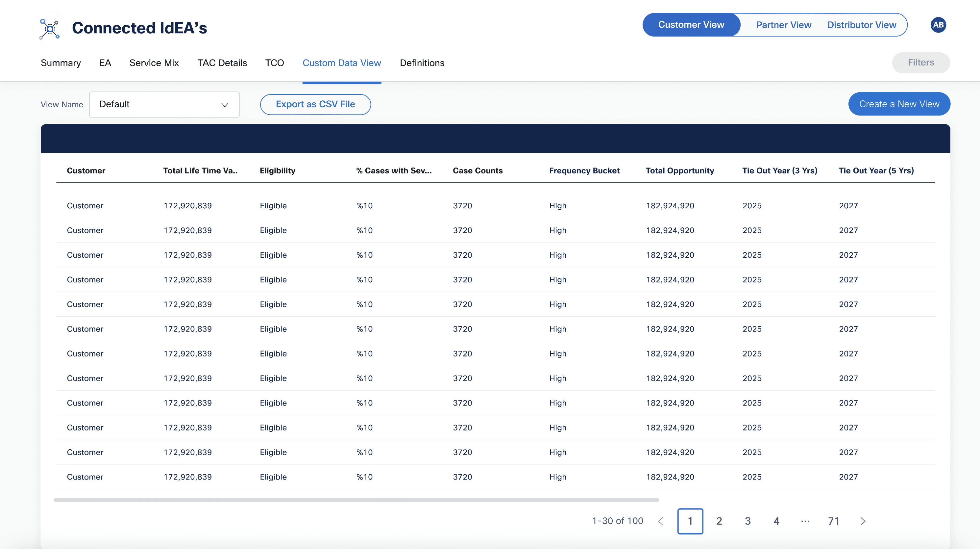
Task: Click the pagination ellipsis for more pages
Action: [805, 521]
